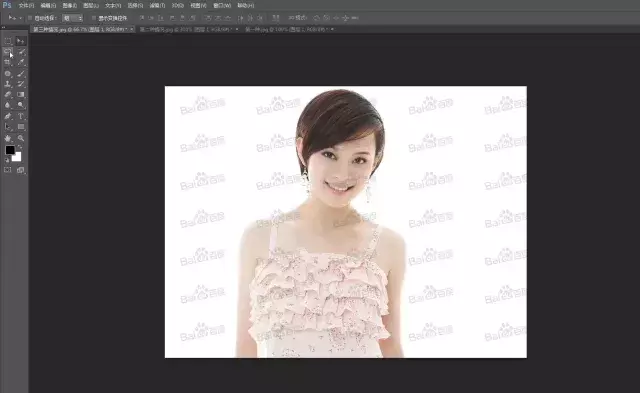Image resolution: width=640 pixels, height=393 pixels.
Task: Select the Eraser tool
Action: tap(8, 95)
